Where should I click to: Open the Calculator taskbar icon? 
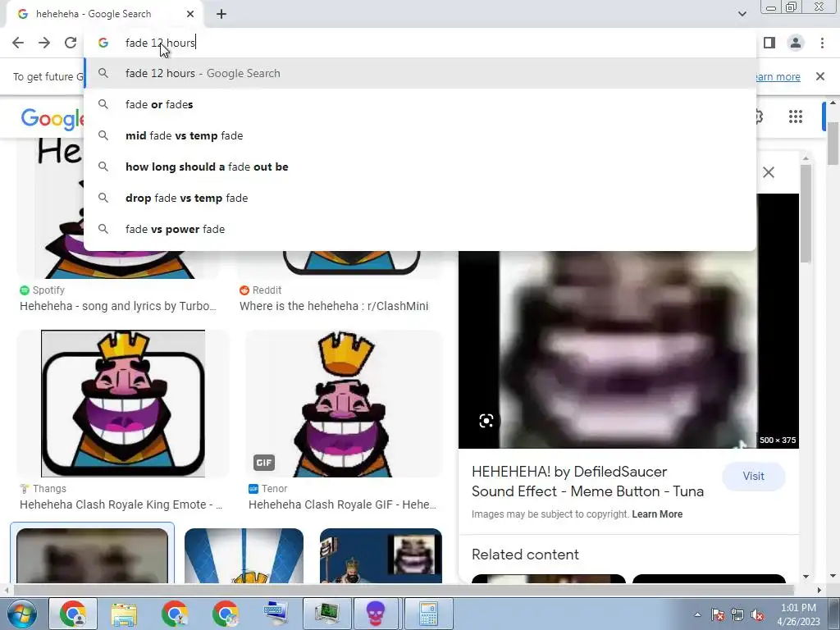tap(428, 614)
